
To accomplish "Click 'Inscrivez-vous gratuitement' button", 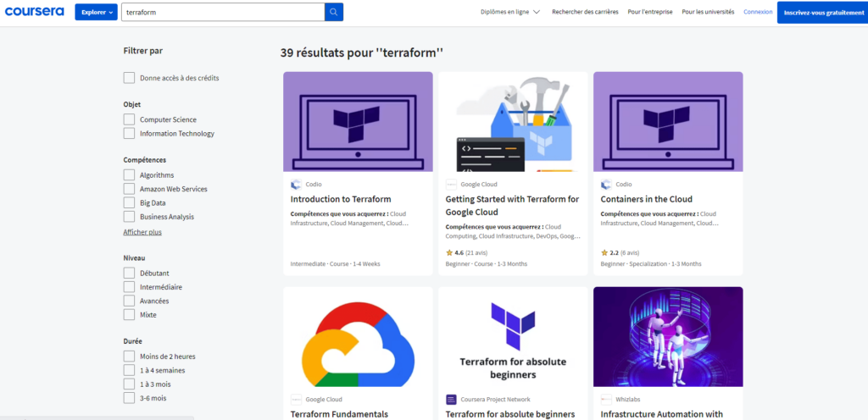I will [x=823, y=12].
